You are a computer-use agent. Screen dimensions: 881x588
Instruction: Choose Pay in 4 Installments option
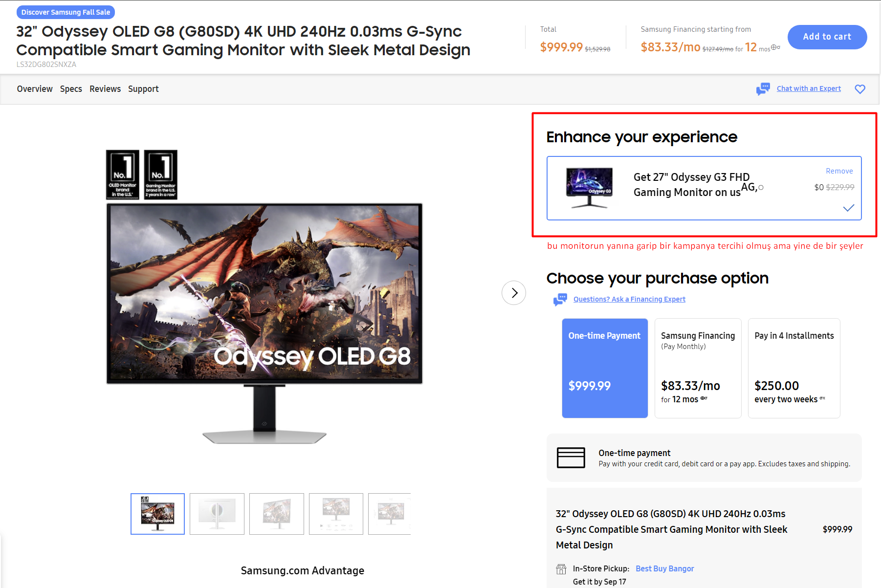[x=793, y=368]
